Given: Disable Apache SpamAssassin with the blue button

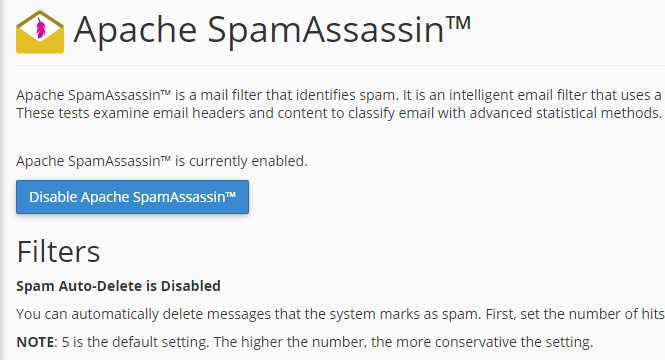Looking at the screenshot, I should pos(132,197).
